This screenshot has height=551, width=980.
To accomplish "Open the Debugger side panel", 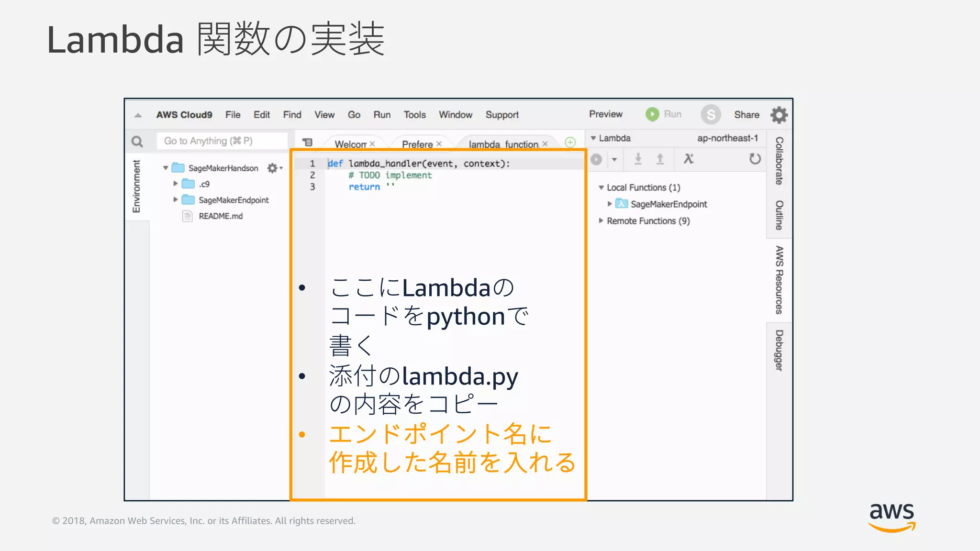I will [x=780, y=351].
